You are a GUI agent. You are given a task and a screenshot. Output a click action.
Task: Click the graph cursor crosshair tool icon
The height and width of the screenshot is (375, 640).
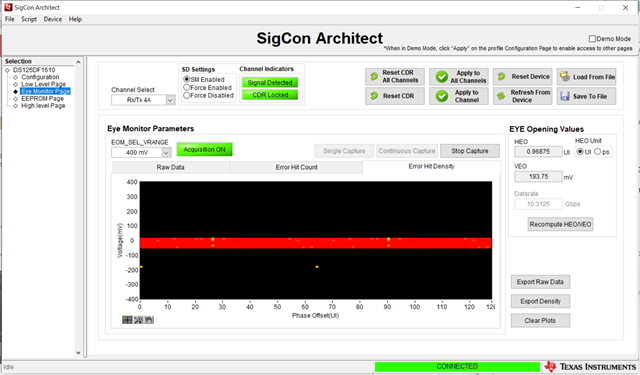(127, 320)
